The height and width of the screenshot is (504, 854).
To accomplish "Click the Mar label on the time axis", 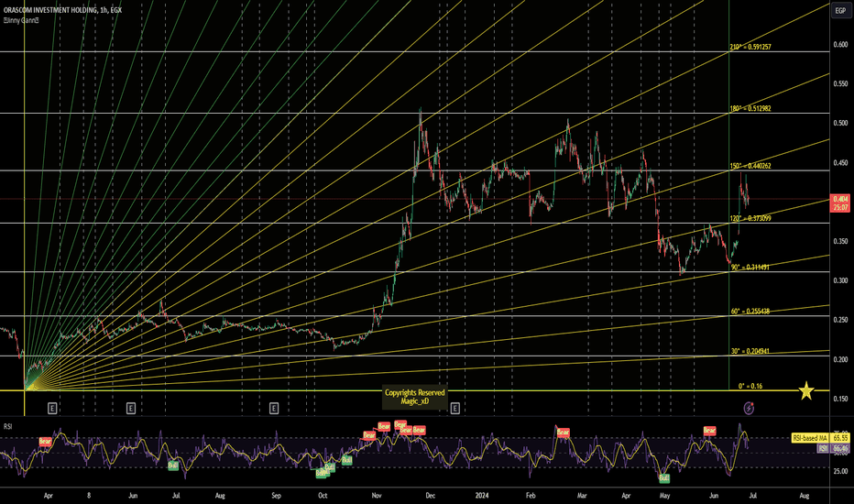I will 582,495.
